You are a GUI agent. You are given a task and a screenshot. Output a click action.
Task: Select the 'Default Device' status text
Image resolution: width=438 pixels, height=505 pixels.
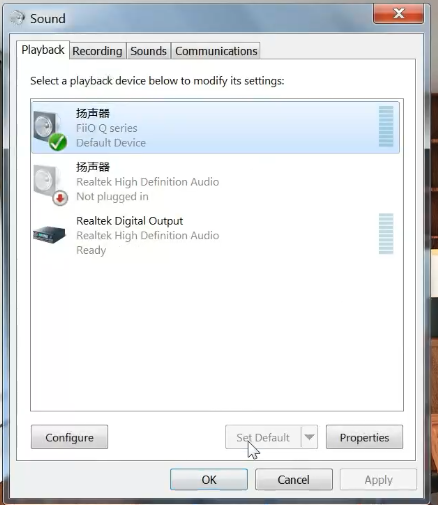(111, 143)
